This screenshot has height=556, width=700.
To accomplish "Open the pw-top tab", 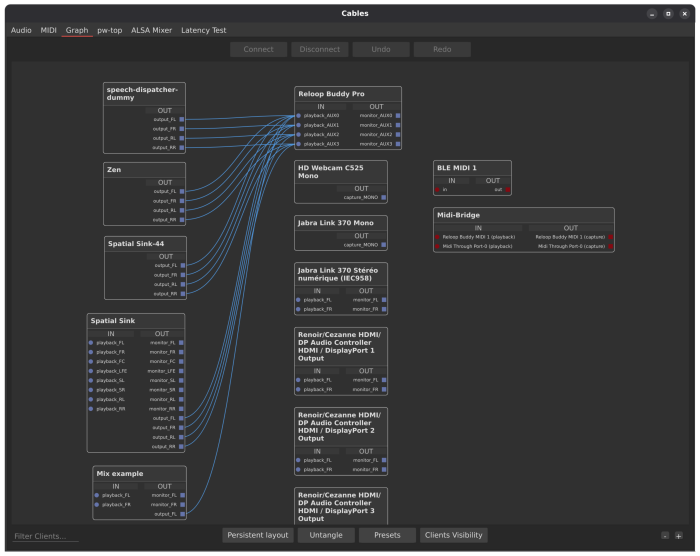I will 109,30.
